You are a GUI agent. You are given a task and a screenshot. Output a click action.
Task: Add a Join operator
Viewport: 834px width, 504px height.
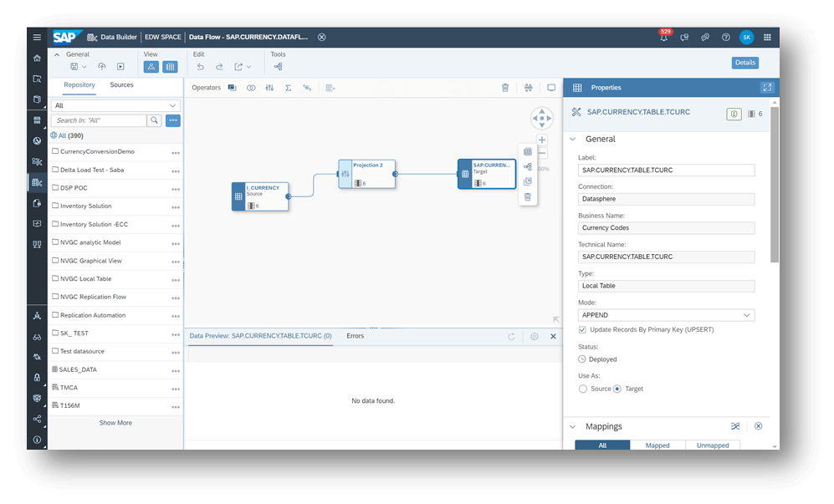(250, 88)
